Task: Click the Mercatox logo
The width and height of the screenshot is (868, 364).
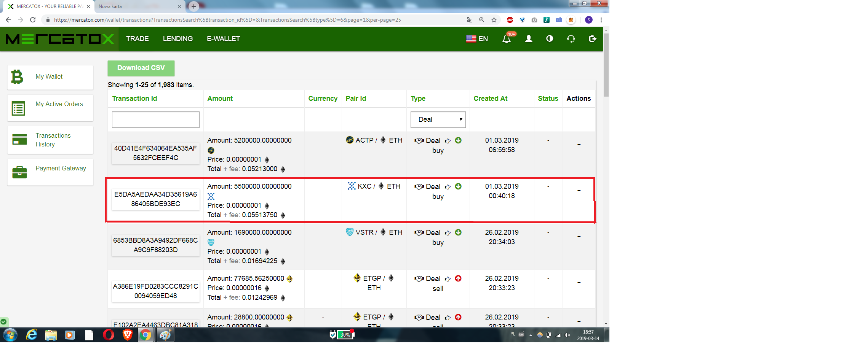Action: 60,39
